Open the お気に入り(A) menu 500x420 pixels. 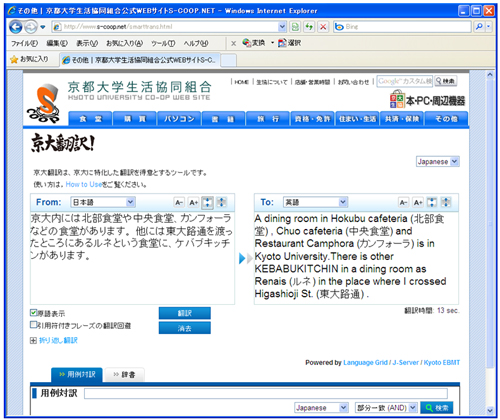click(124, 43)
